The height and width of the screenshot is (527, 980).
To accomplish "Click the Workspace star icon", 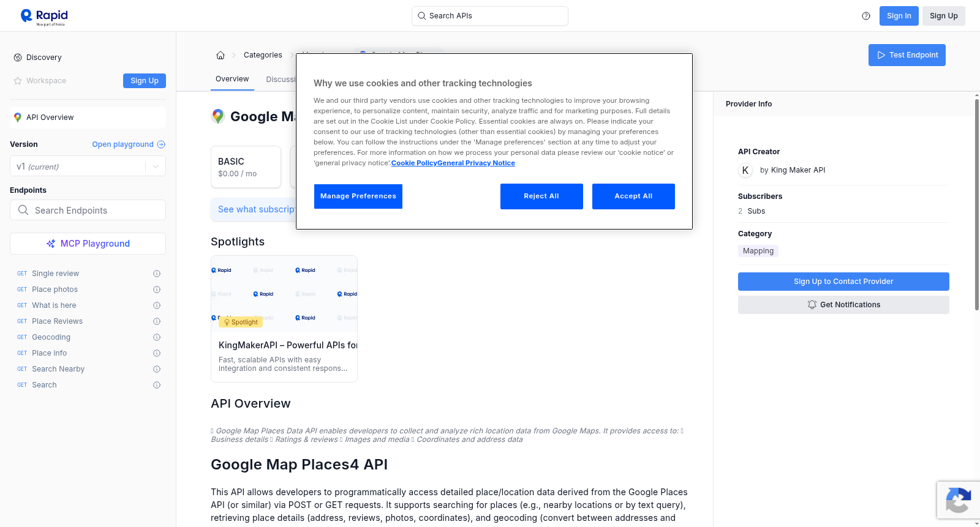I will click(18, 81).
